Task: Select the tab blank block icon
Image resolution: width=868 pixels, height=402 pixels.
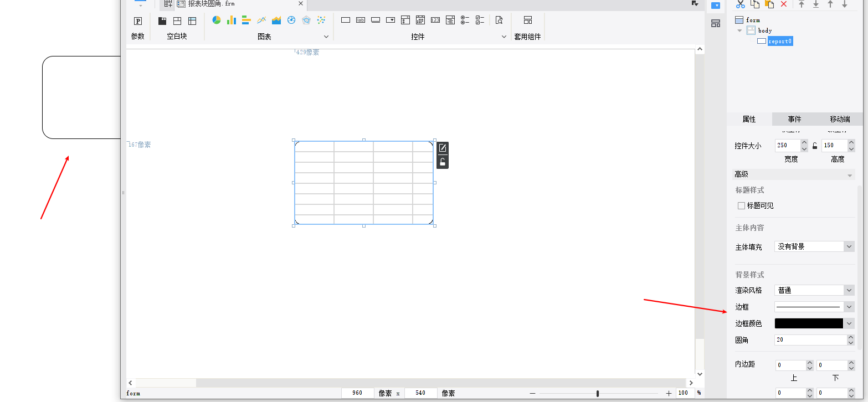Action: coord(192,21)
